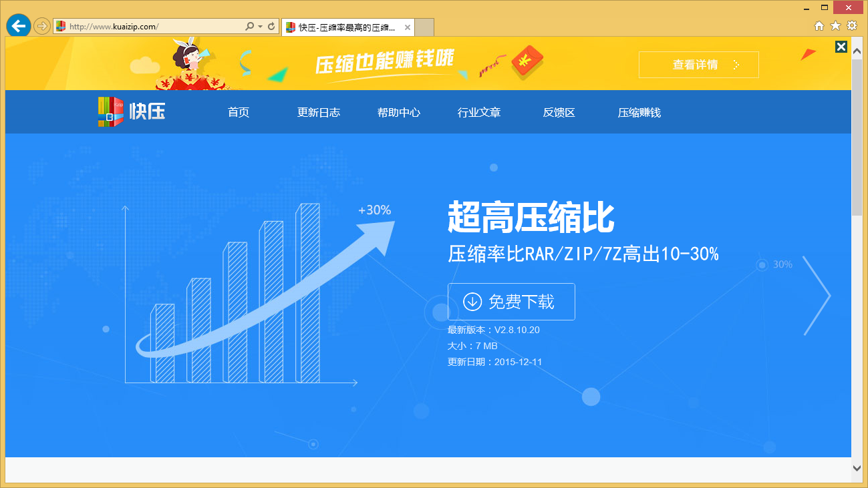Click the 免费下载 download button
The width and height of the screenshot is (868, 488).
point(511,302)
